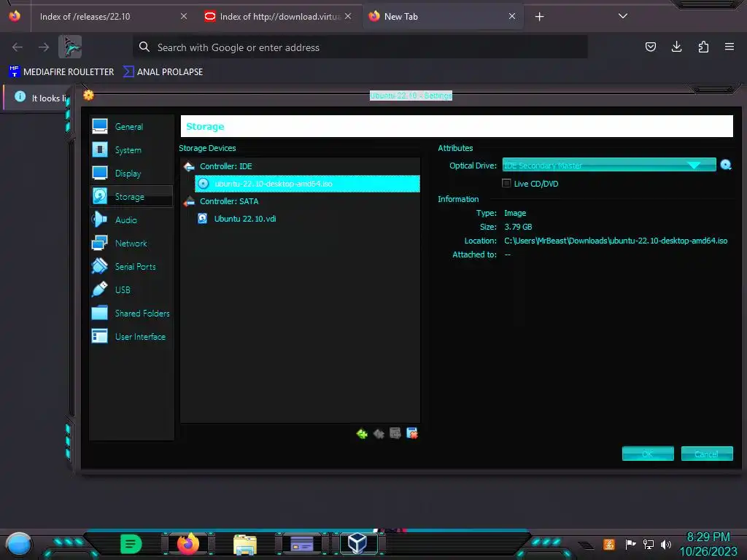
Task: Click the add attachment icon
Action: coord(395,433)
